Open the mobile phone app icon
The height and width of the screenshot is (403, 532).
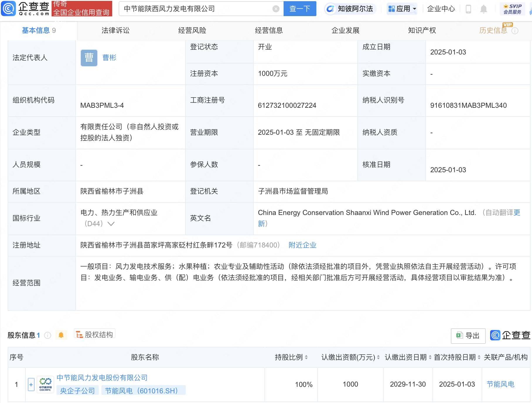tap(468, 9)
